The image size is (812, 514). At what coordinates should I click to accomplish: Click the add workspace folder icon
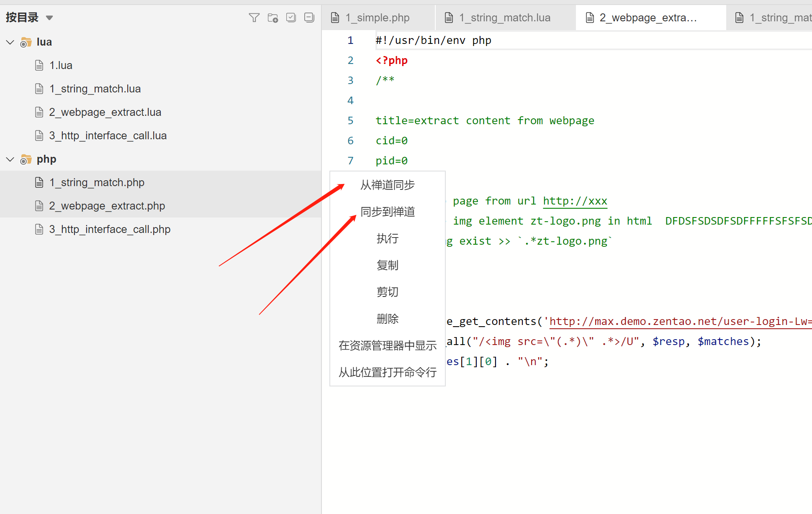tap(272, 18)
